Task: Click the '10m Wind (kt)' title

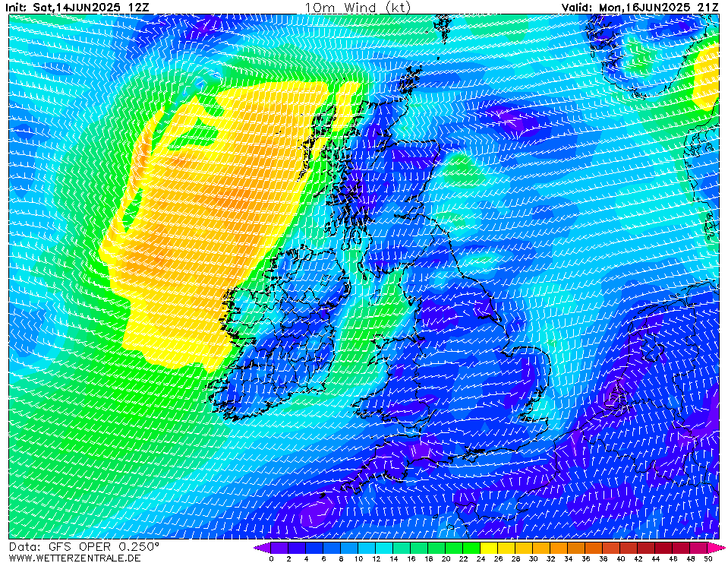Action: click(358, 7)
